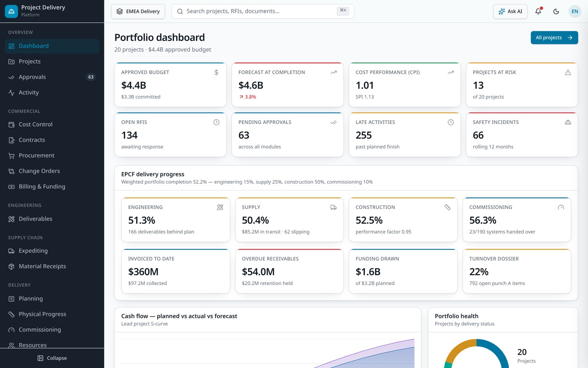The width and height of the screenshot is (588, 368).
Task: Open the Overdue Receivables card
Action: (289, 271)
